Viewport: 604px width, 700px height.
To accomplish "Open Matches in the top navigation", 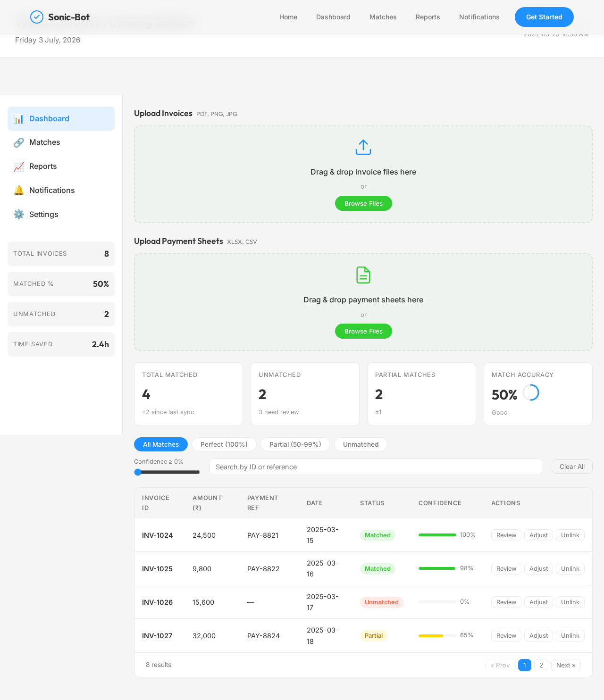I will coord(383,17).
